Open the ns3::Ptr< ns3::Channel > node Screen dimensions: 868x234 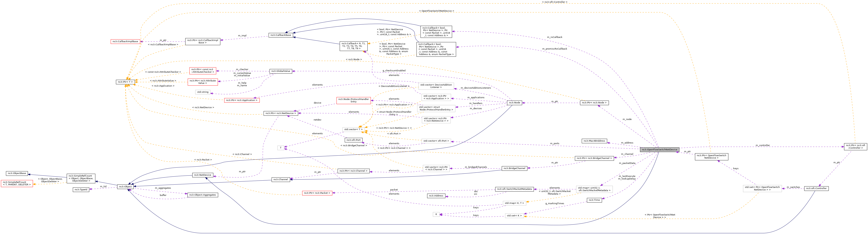pyautogui.click(x=353, y=171)
